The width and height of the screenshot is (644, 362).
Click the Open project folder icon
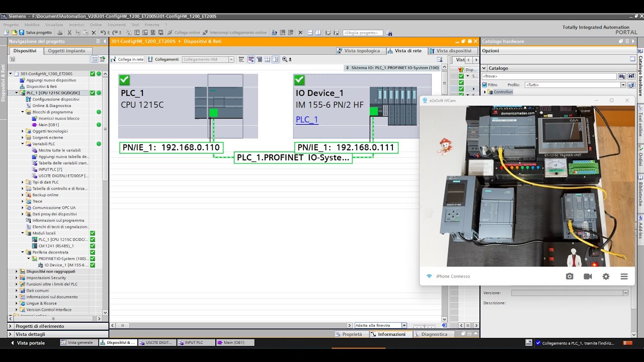[14, 33]
